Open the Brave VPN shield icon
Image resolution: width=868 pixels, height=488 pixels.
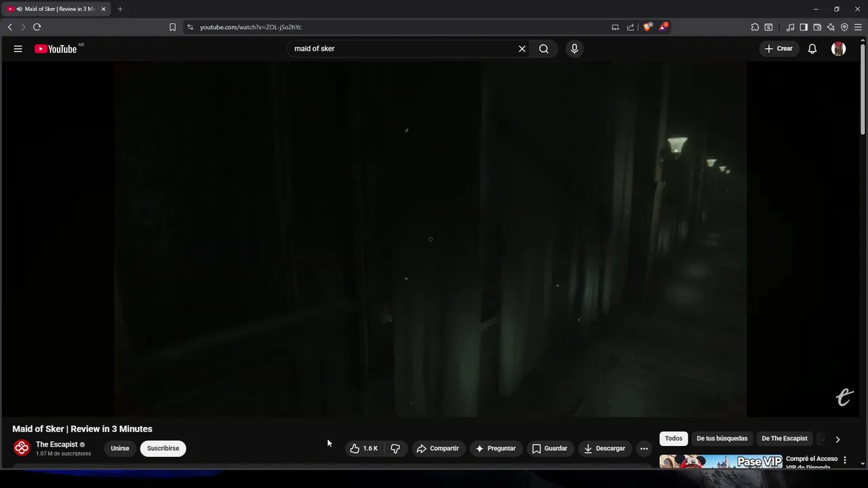[844, 27]
